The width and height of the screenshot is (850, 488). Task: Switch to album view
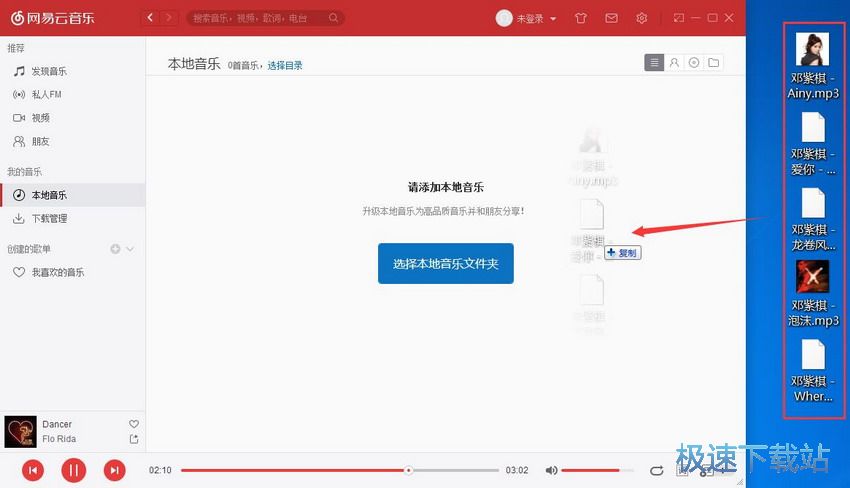694,63
